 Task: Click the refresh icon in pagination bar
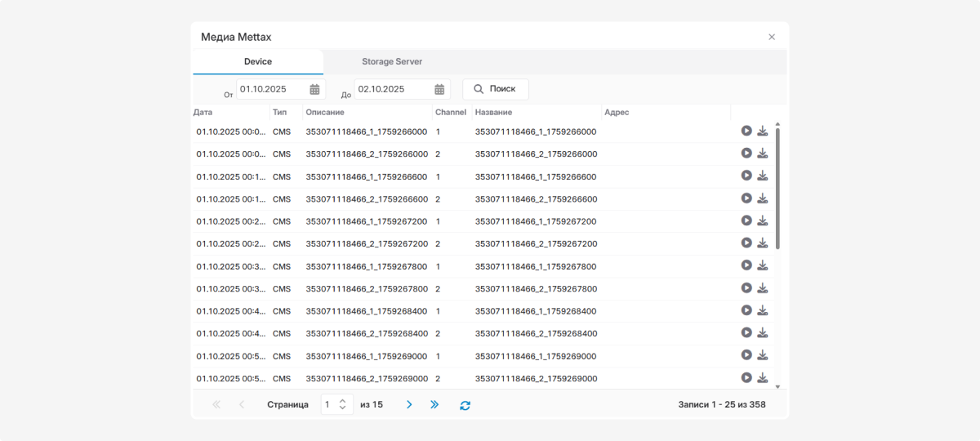(x=465, y=405)
